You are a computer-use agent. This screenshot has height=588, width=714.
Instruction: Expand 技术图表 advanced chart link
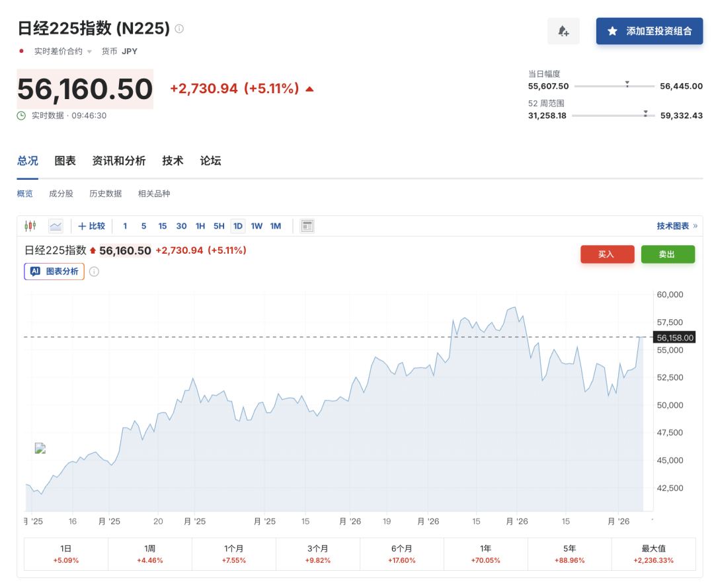coord(676,226)
